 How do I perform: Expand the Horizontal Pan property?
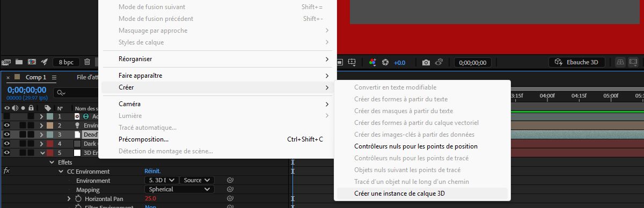(x=69, y=198)
